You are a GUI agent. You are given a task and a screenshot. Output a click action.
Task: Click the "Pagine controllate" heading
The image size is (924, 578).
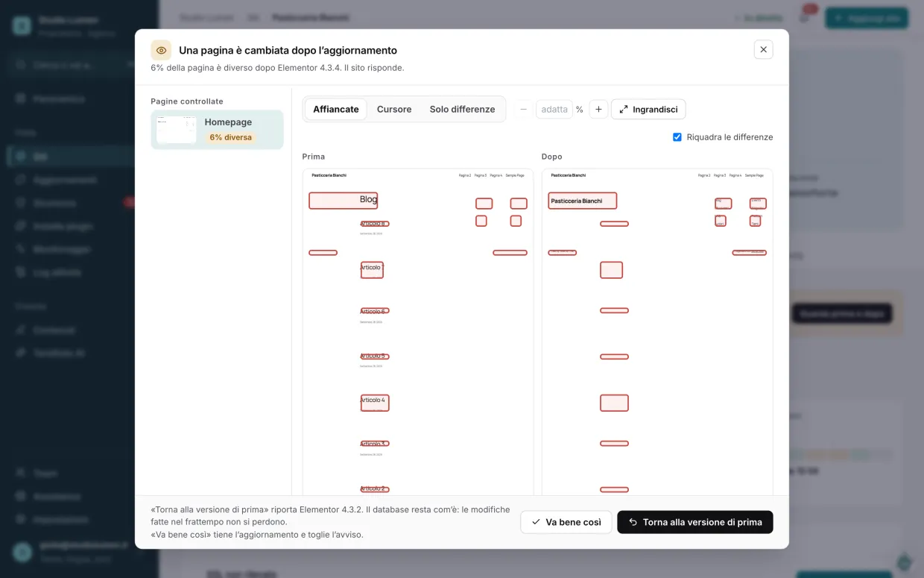187,101
